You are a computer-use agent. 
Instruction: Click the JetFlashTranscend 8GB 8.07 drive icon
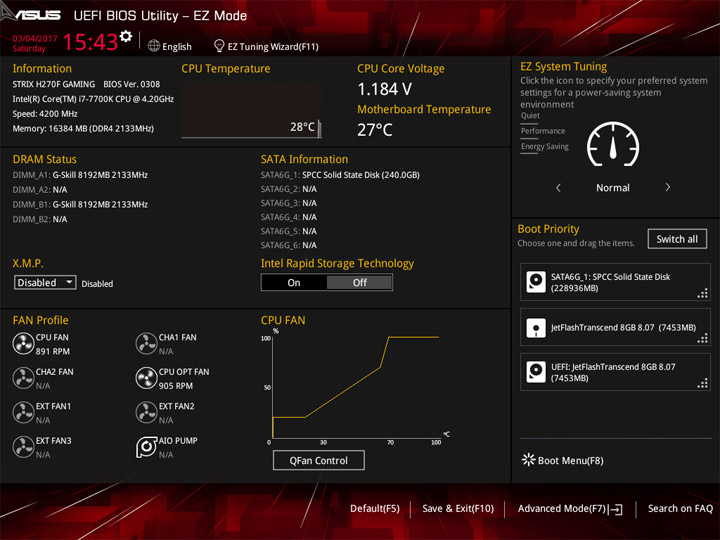coord(536,328)
